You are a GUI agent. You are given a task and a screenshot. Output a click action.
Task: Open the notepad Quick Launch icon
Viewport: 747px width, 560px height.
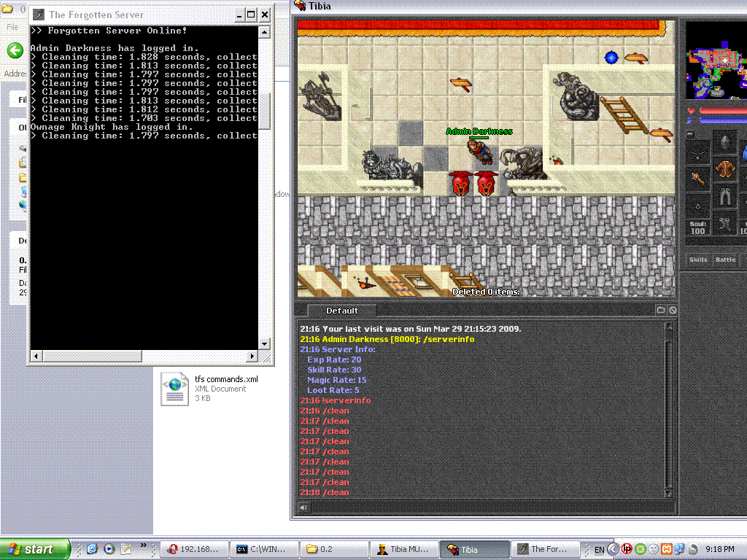point(126,549)
